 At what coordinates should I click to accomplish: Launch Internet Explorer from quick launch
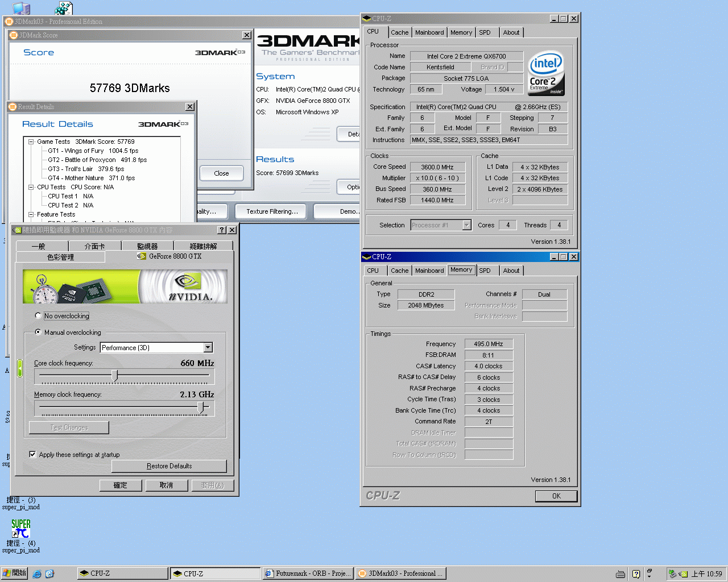[37, 574]
